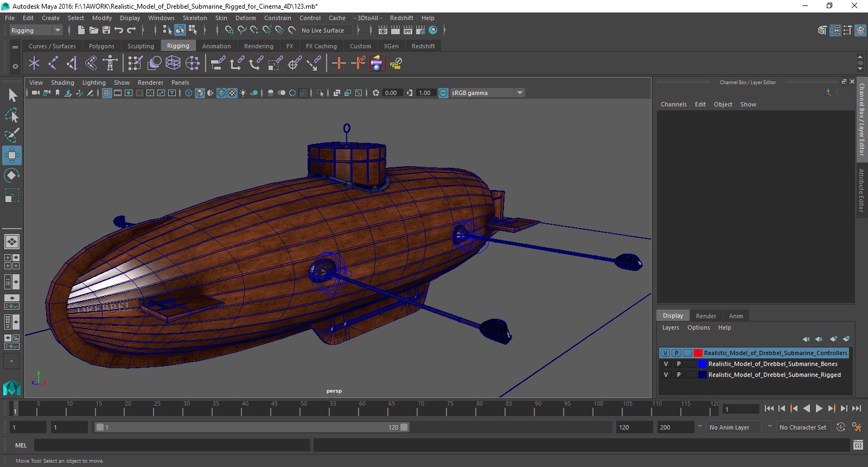Start IPR render from status line
The image size is (868, 467).
coord(407,30)
